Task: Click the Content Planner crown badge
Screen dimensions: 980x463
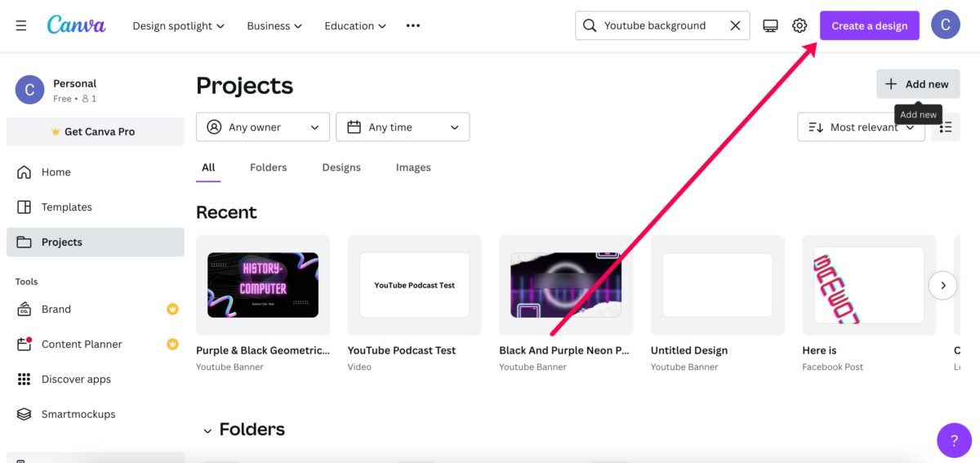Action: pos(172,345)
